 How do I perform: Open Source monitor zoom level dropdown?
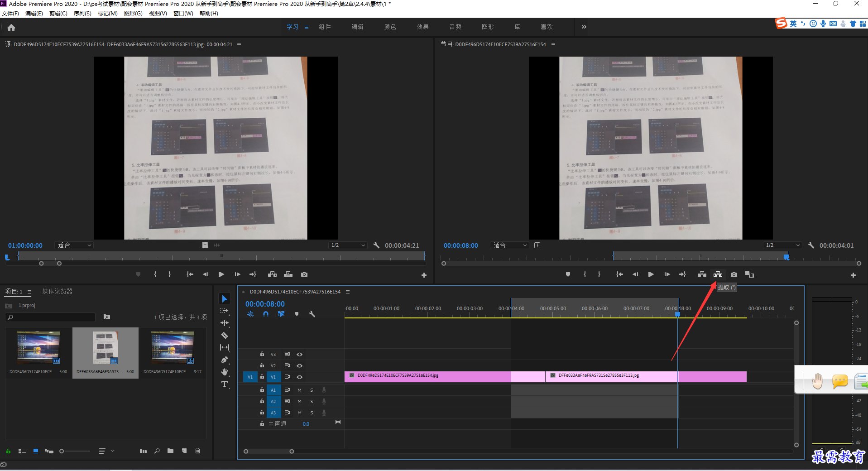74,245
